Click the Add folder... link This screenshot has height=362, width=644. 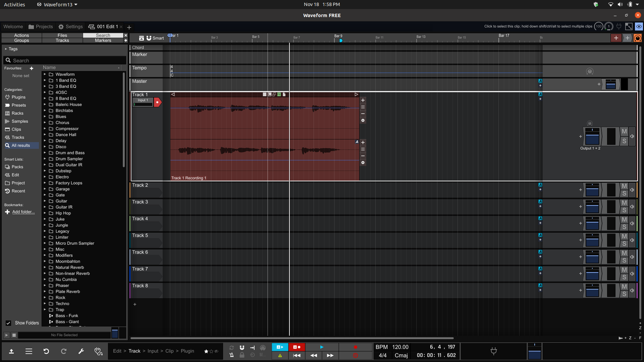tap(23, 212)
